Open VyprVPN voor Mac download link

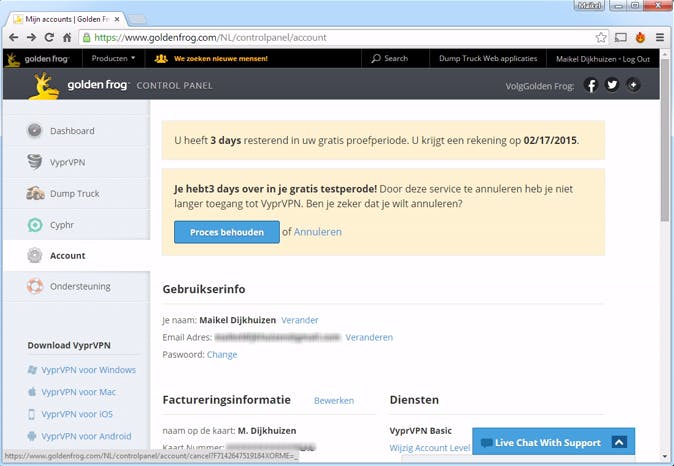[79, 392]
